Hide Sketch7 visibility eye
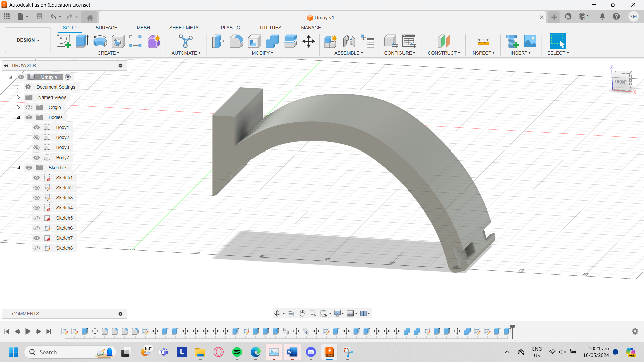This screenshot has height=362, width=644. point(37,238)
